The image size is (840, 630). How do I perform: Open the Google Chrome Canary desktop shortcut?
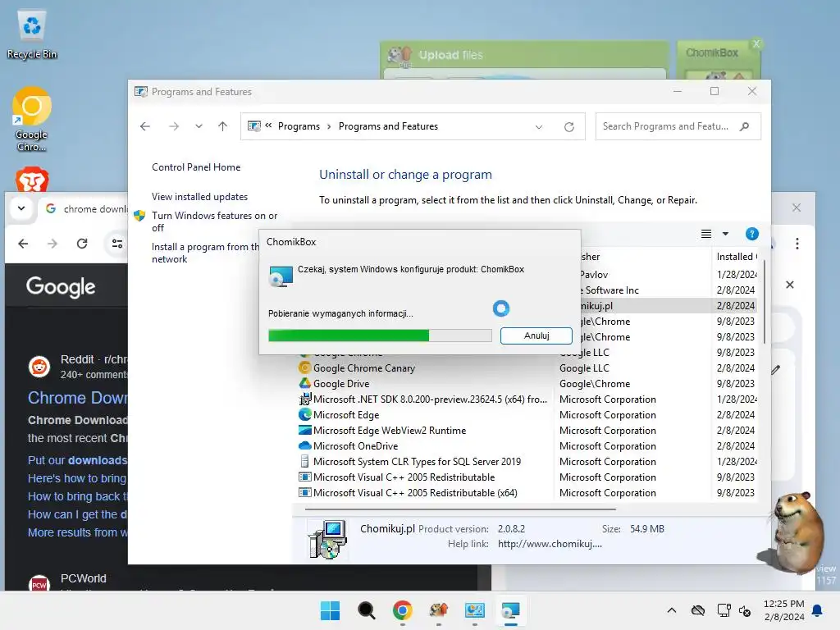pyautogui.click(x=32, y=119)
